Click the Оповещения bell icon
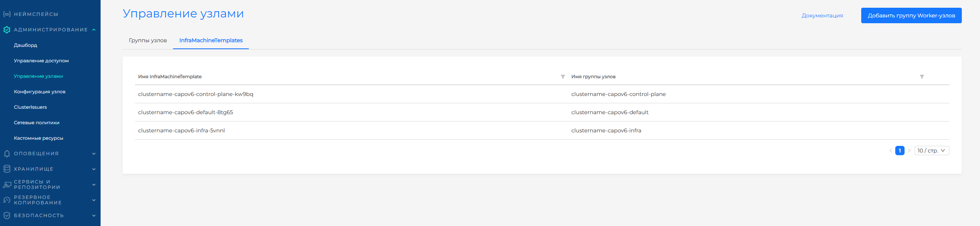This screenshot has width=980, height=226. tap(7, 154)
